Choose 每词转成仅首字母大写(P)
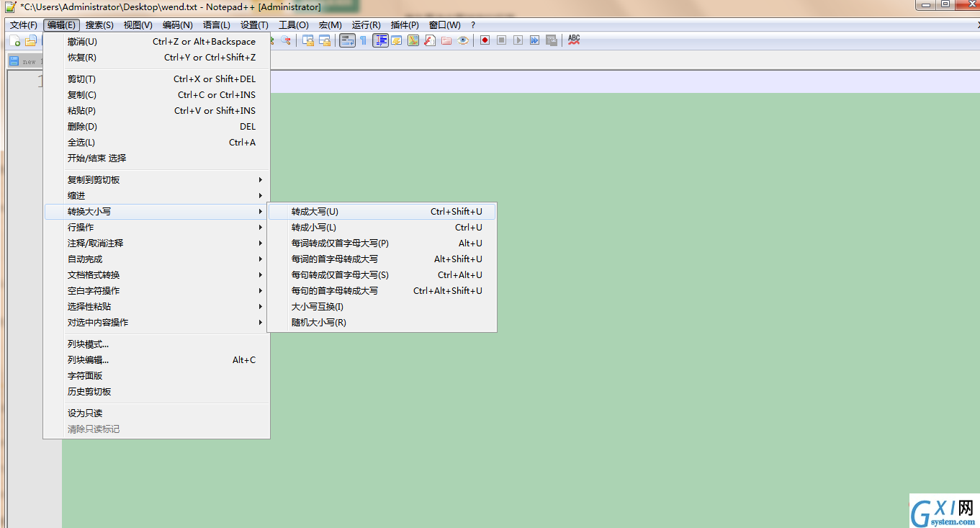 (382, 243)
